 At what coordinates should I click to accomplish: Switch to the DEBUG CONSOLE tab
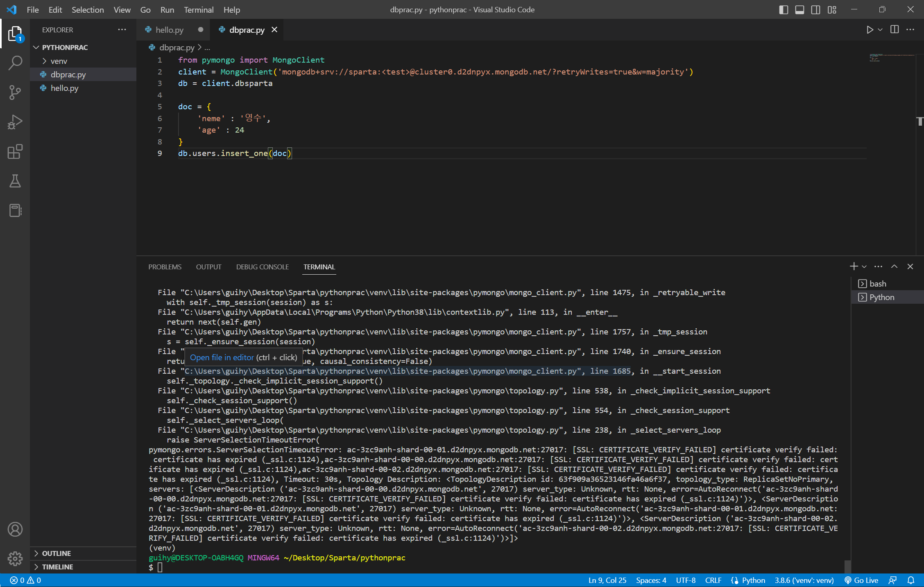pyautogui.click(x=263, y=267)
